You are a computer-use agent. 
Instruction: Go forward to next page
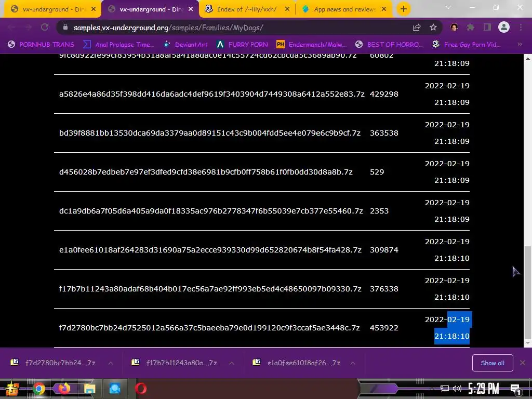tap(28, 27)
